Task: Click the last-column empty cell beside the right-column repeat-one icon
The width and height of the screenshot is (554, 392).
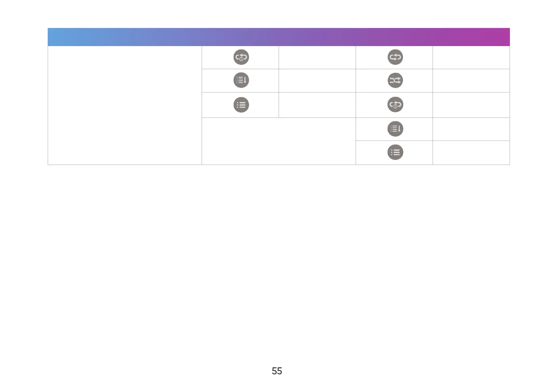Action: click(x=471, y=105)
